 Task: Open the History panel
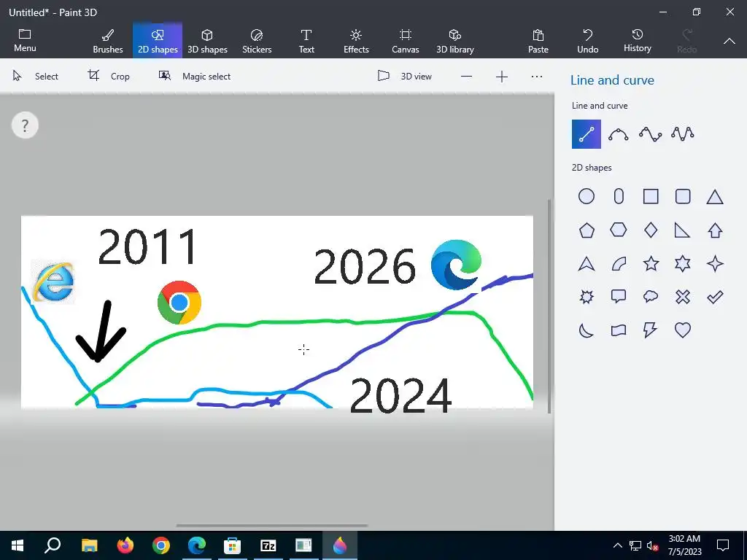point(638,40)
